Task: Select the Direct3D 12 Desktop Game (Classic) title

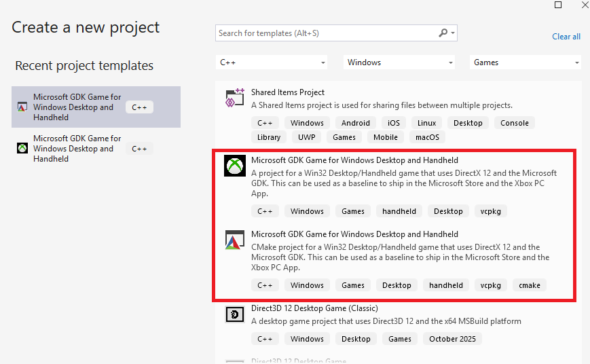Action: point(314,308)
